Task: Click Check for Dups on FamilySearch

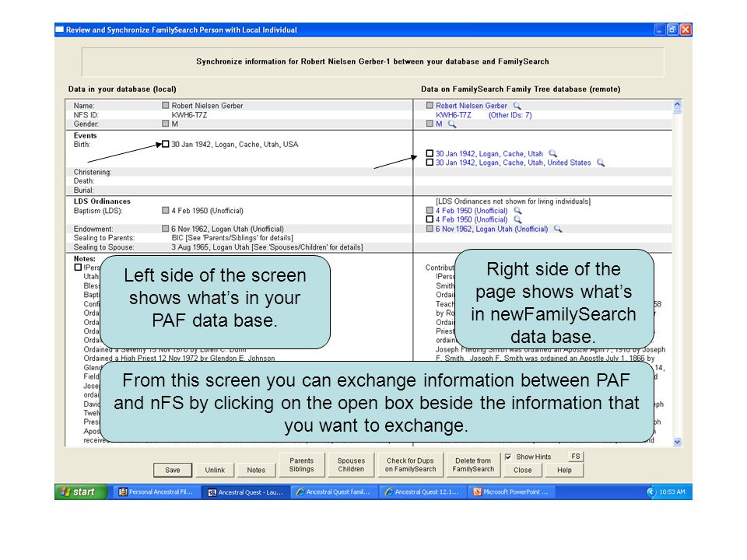Action: [x=410, y=465]
